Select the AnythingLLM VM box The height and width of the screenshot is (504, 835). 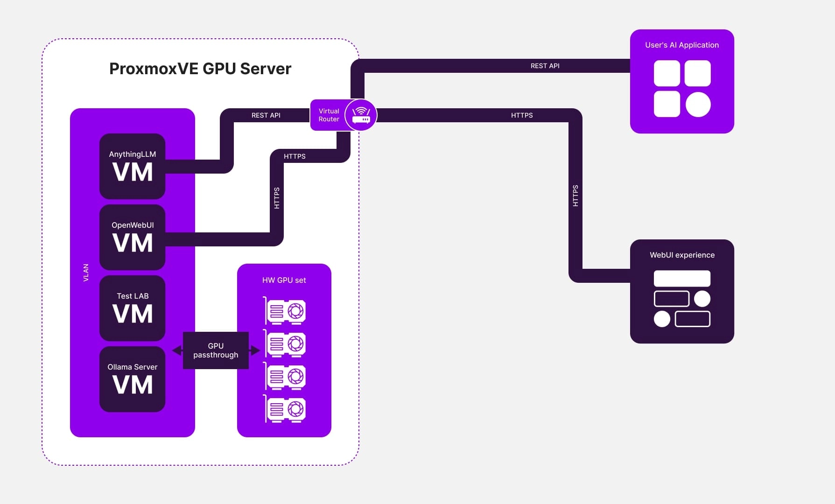[x=132, y=167]
